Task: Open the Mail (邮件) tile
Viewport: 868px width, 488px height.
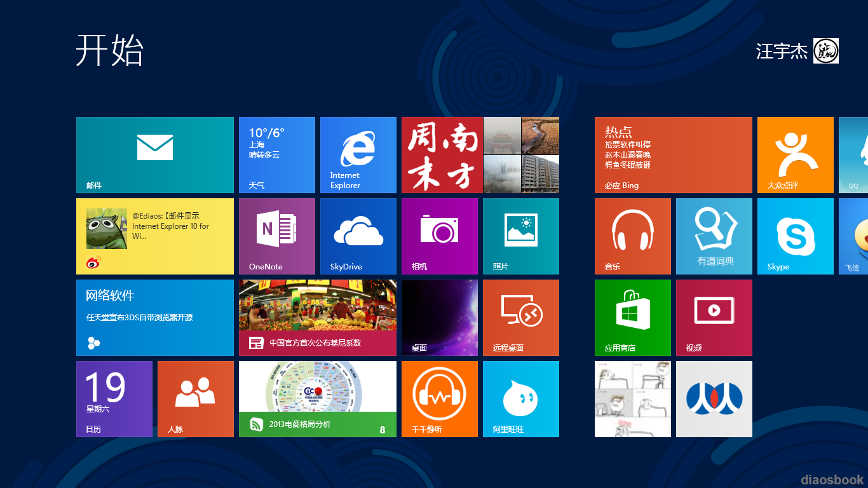Action: (155, 155)
